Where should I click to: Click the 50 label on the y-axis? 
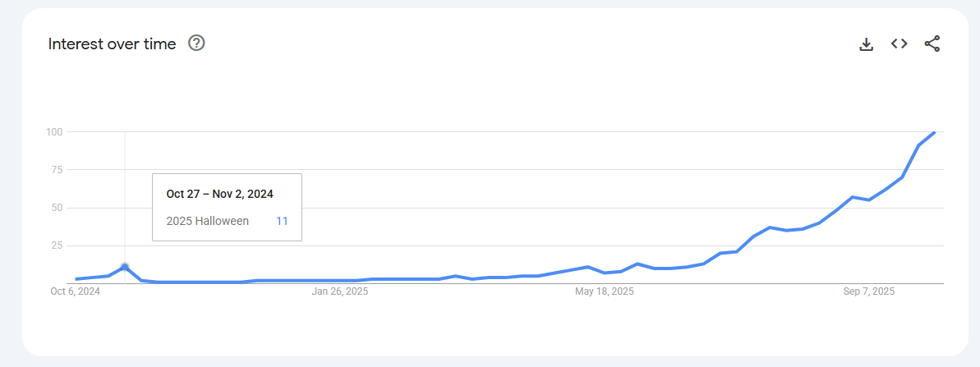pyautogui.click(x=57, y=208)
